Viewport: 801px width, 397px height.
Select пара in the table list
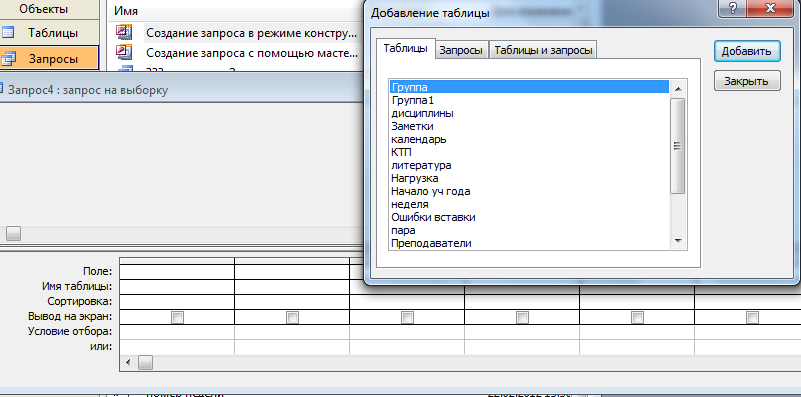529,230
